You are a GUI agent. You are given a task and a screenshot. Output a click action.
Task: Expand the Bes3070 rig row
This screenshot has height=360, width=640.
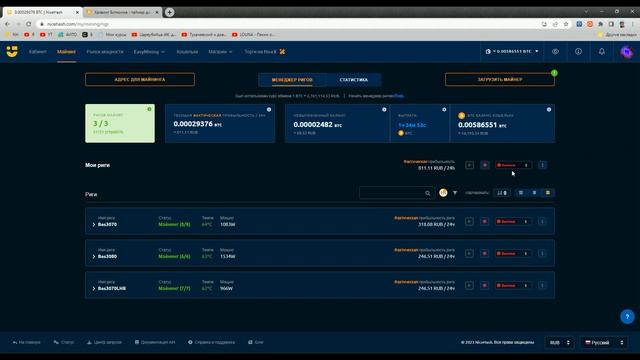94,224
